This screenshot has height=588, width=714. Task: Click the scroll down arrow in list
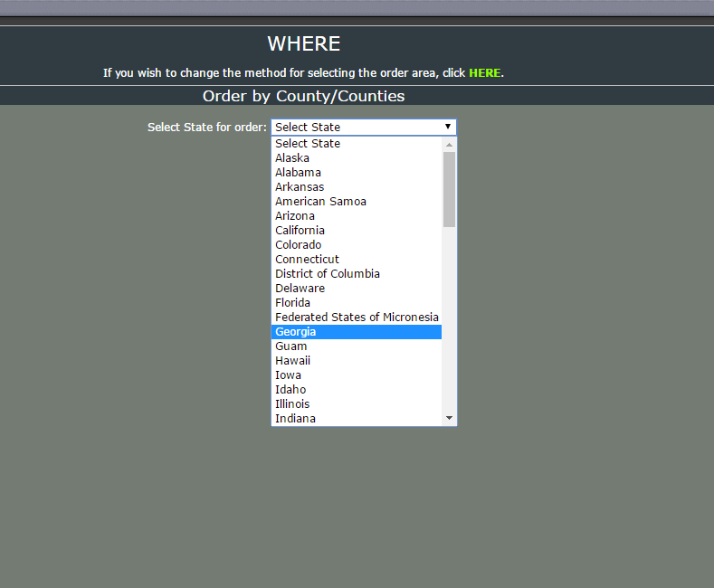[449, 418]
